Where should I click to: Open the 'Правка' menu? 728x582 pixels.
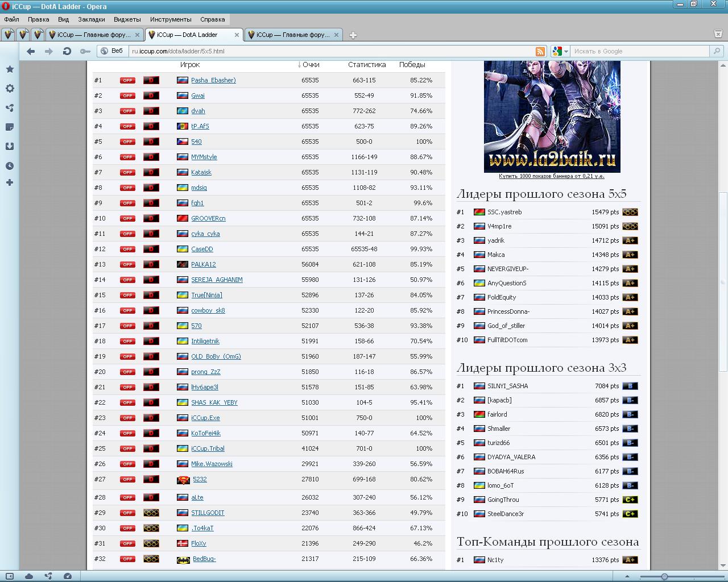[39, 19]
